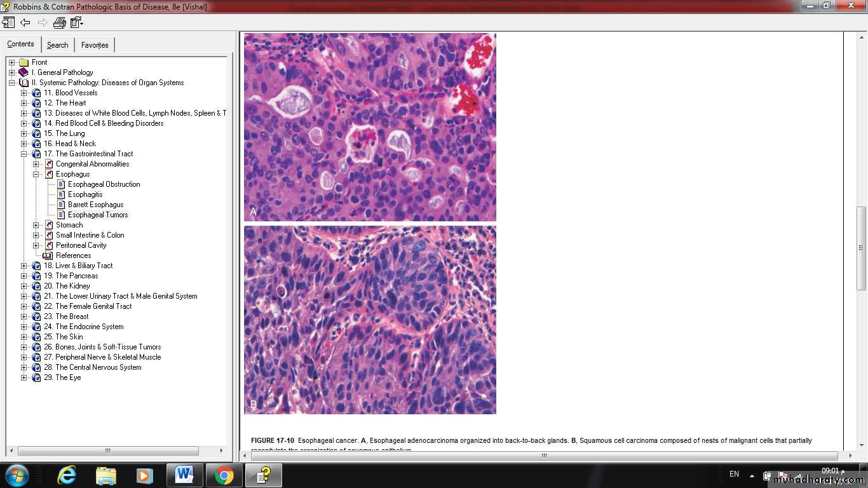Go back using the Back arrow icon
The image size is (868, 488).
25,23
